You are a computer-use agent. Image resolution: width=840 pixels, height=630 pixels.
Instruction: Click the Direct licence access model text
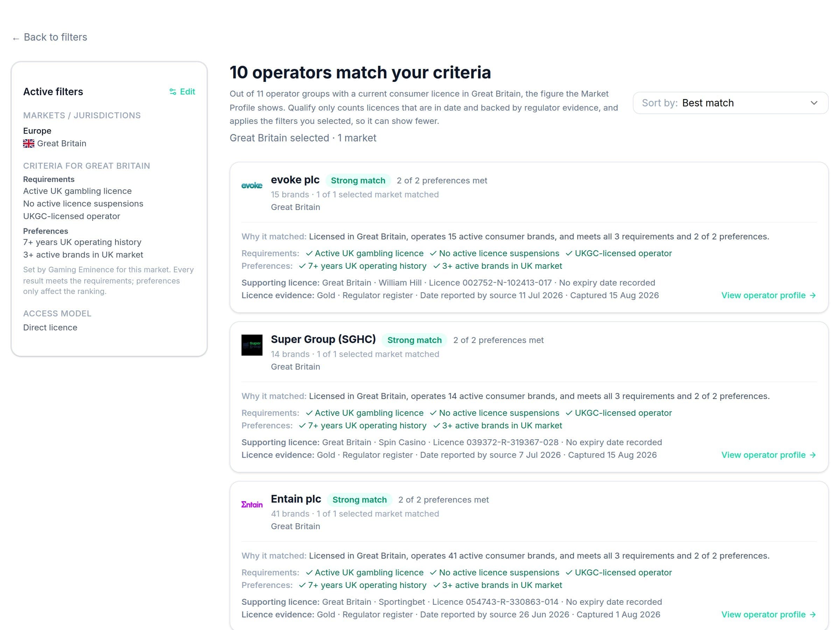[x=50, y=327]
